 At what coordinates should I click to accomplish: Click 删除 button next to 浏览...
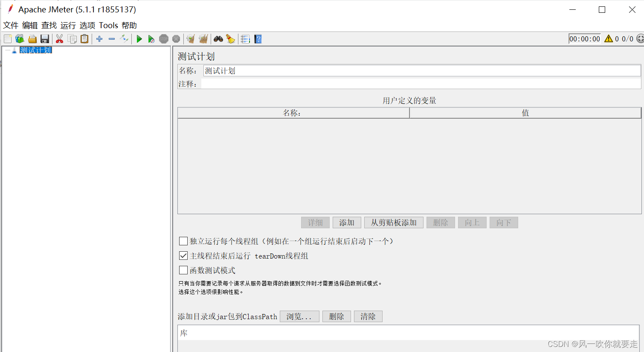pyautogui.click(x=337, y=316)
